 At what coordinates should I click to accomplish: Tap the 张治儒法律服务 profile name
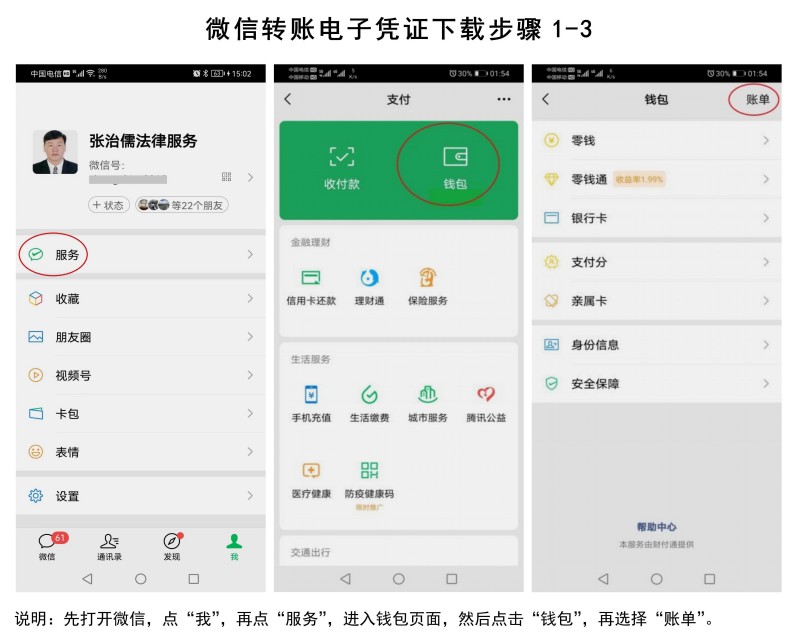[x=143, y=141]
